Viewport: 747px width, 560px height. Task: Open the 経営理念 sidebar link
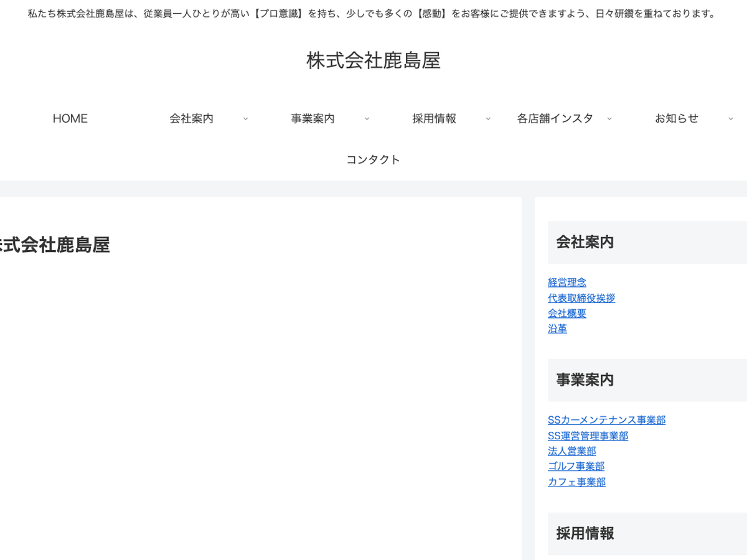pos(566,282)
